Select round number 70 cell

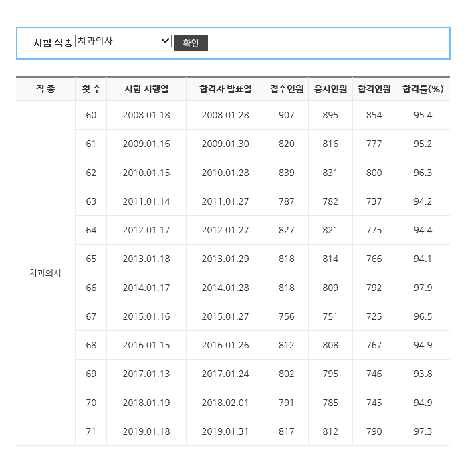(91, 403)
